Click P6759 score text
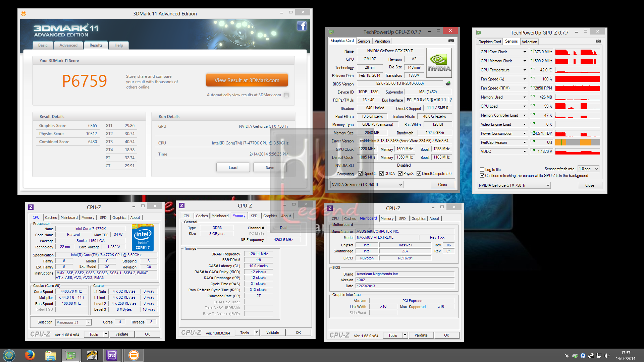This screenshot has height=362, width=644. pyautogui.click(x=85, y=81)
